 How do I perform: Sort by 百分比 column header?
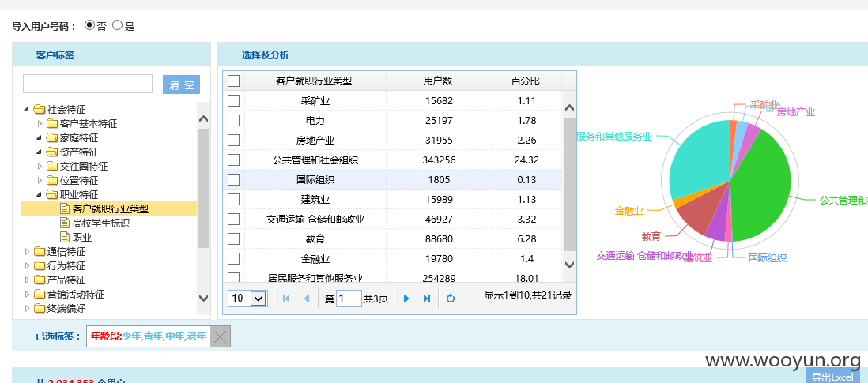pyautogui.click(x=526, y=81)
